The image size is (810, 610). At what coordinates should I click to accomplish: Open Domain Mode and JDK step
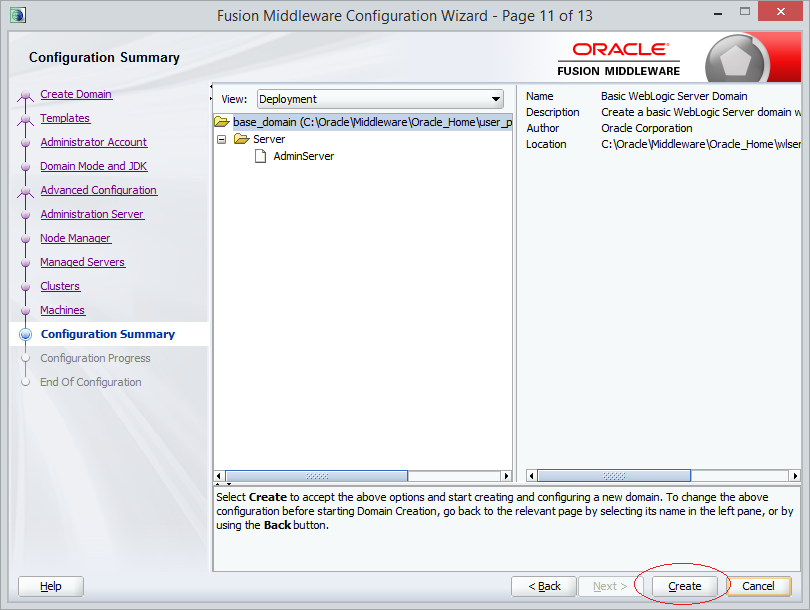pos(94,166)
